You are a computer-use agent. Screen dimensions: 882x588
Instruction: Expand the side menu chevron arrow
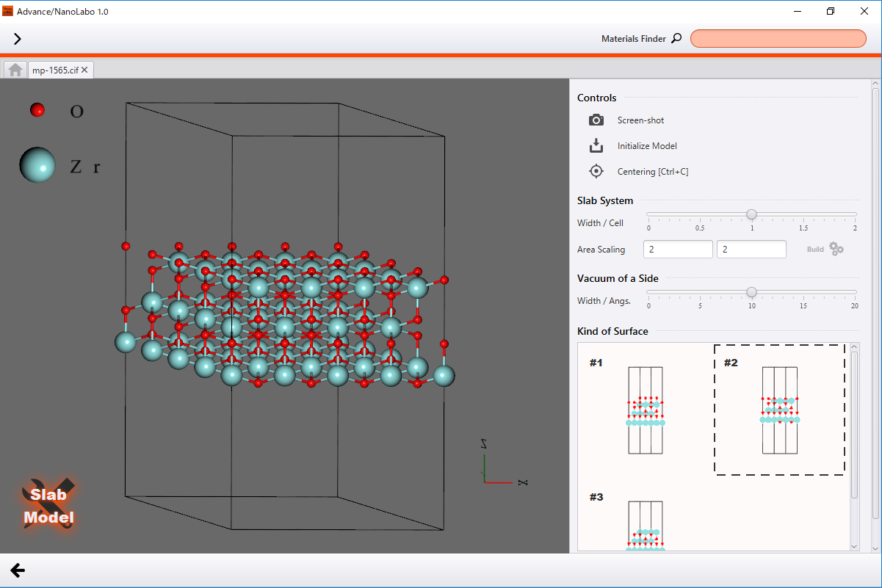click(x=18, y=39)
